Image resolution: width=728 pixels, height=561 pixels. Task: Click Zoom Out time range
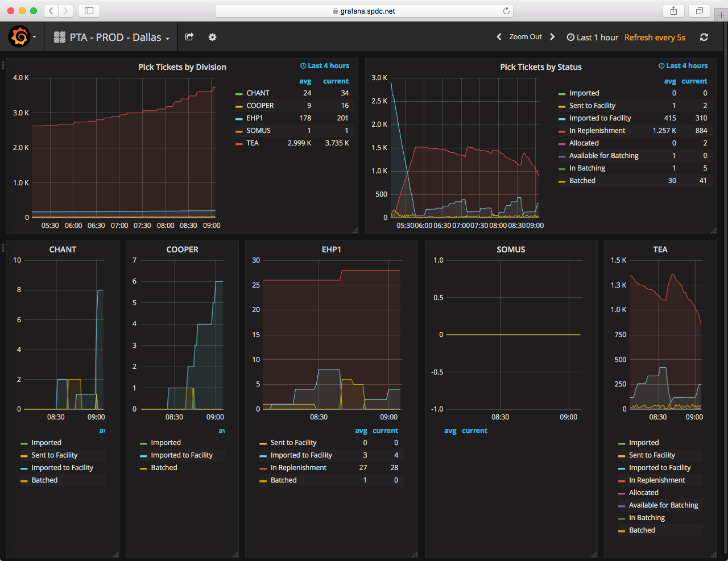pyautogui.click(x=526, y=37)
